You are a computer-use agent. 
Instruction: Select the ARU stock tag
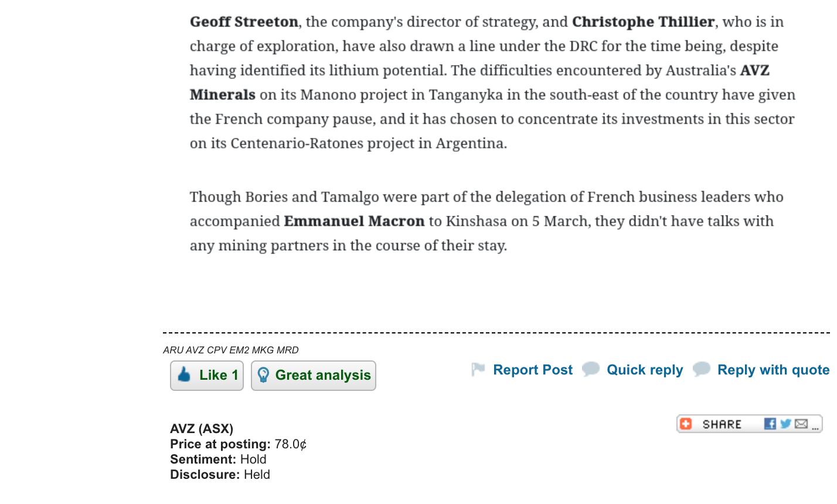click(173, 350)
